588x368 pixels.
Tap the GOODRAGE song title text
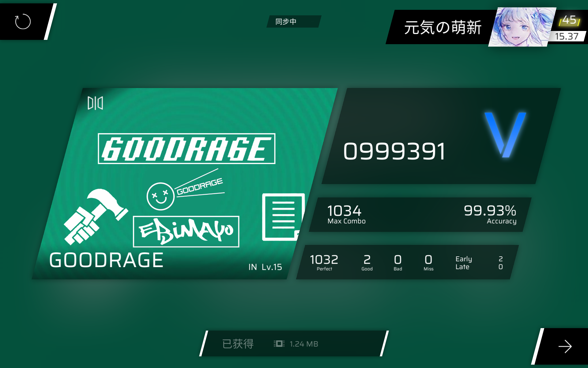(106, 260)
